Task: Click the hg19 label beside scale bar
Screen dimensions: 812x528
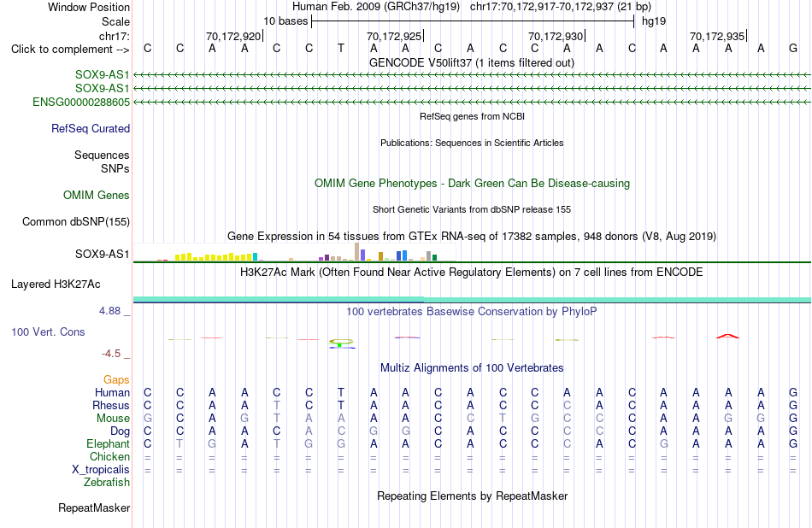Action: pyautogui.click(x=654, y=21)
